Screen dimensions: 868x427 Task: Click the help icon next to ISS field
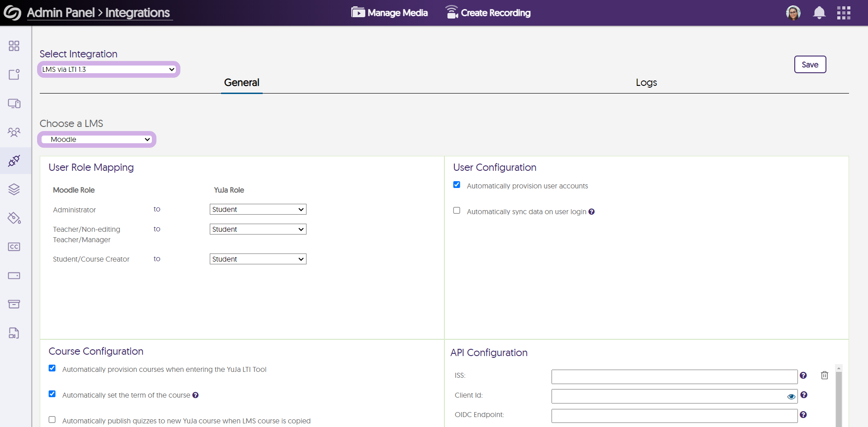[803, 375]
